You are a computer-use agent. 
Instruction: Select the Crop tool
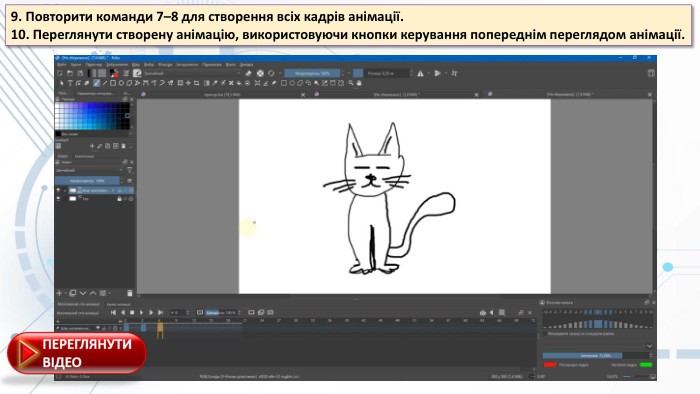point(196,83)
